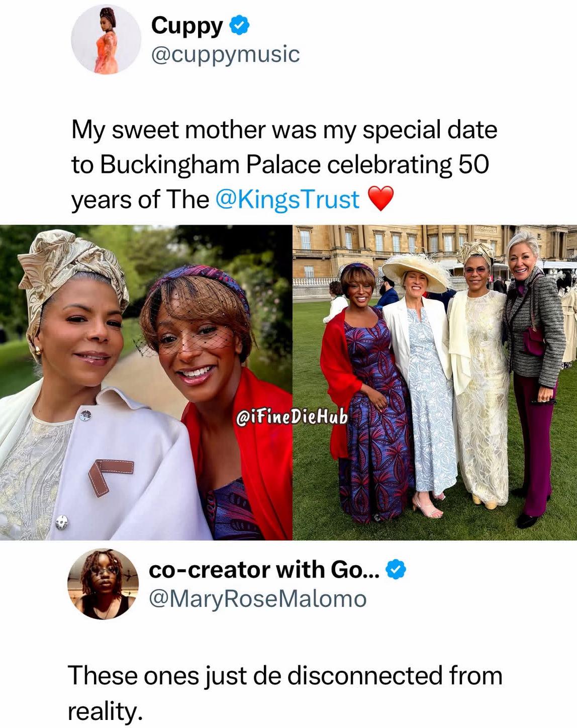577x728 pixels.
Task: Open the @MaryRoseMalomo handle
Action: point(258,599)
